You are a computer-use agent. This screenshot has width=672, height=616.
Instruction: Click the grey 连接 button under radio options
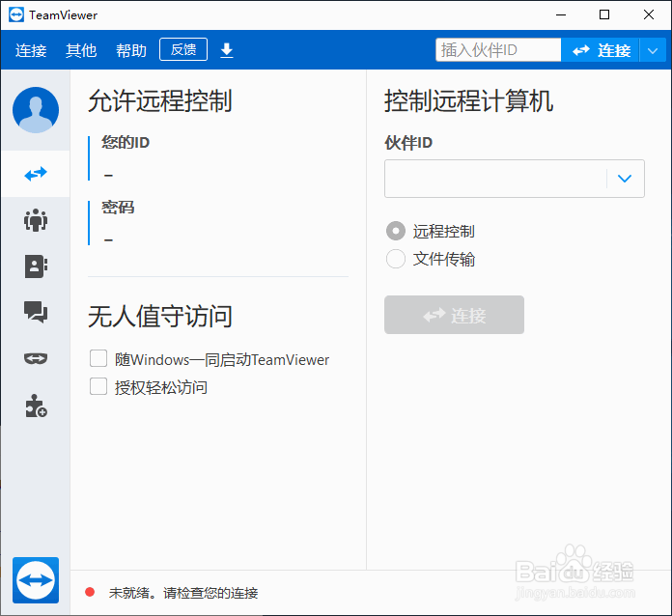pyautogui.click(x=455, y=315)
